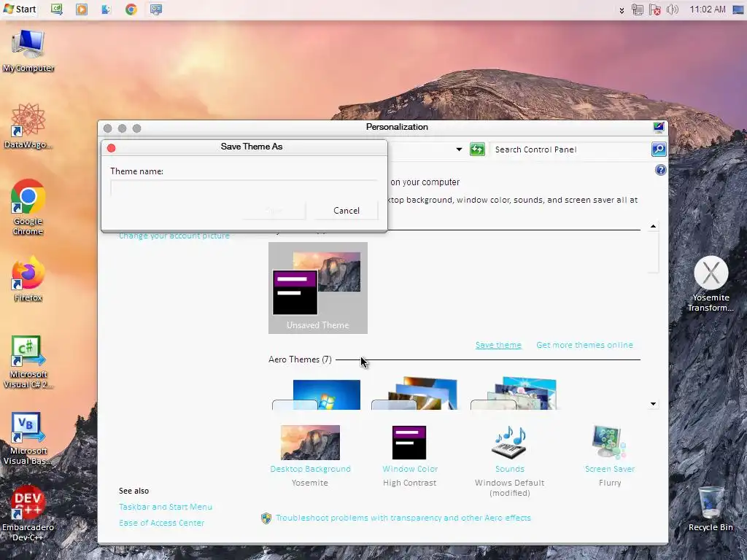Open the Sounds keyboard icon

[509, 443]
